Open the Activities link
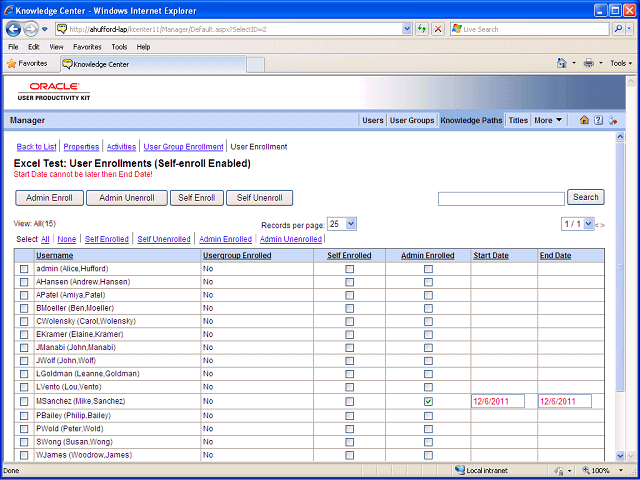 [x=121, y=147]
